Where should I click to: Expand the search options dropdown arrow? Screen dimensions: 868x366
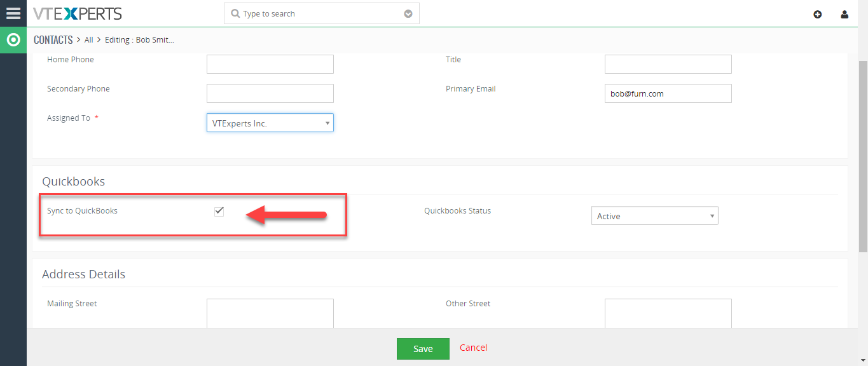tap(408, 14)
